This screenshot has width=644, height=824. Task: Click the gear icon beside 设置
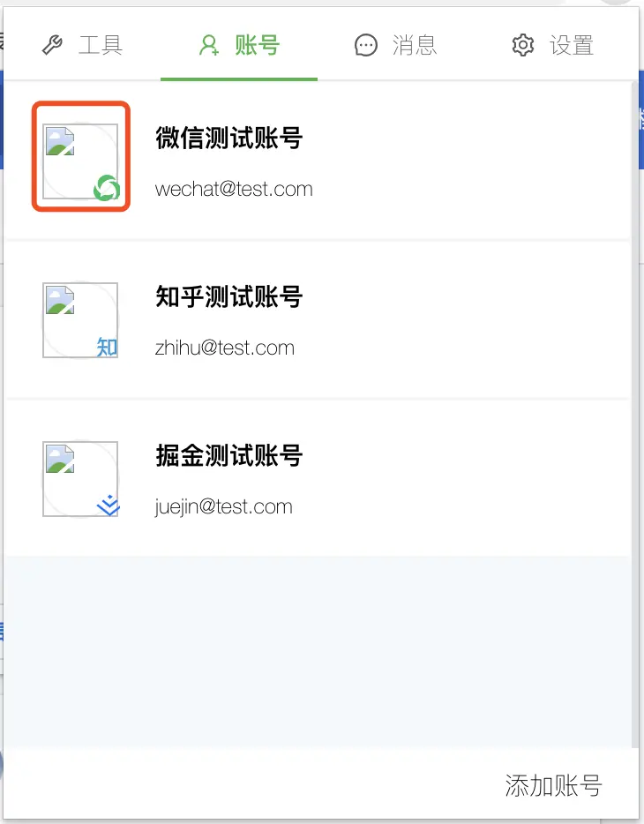tap(523, 45)
